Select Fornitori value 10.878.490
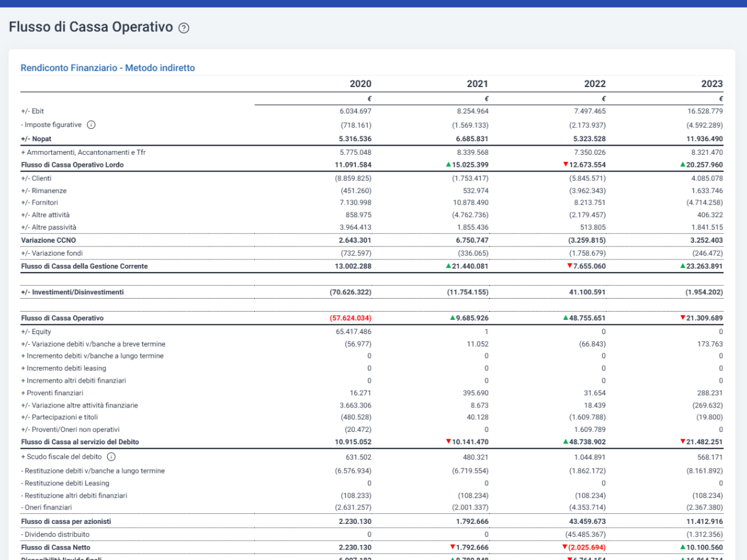This screenshot has height=560, width=747. 471,203
